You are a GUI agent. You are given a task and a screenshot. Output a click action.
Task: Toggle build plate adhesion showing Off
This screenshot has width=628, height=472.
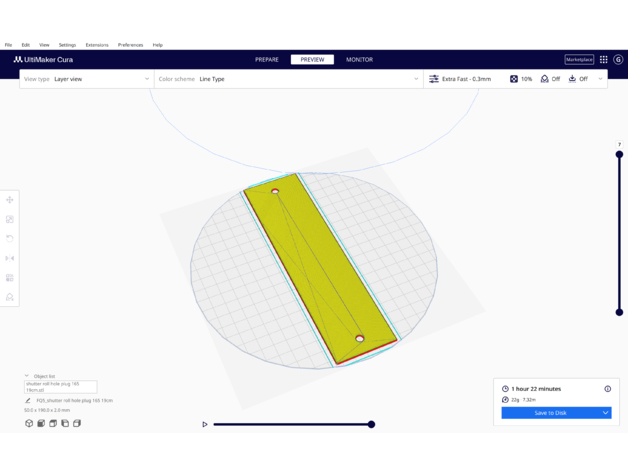577,79
